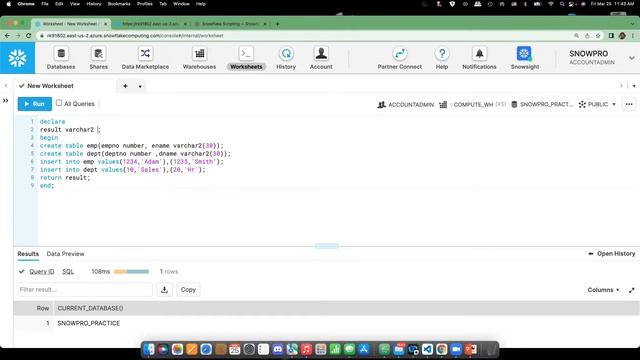Change the SNOWPRO_PRACT database context
Viewport: 640px width, 360px height.
click(x=542, y=104)
